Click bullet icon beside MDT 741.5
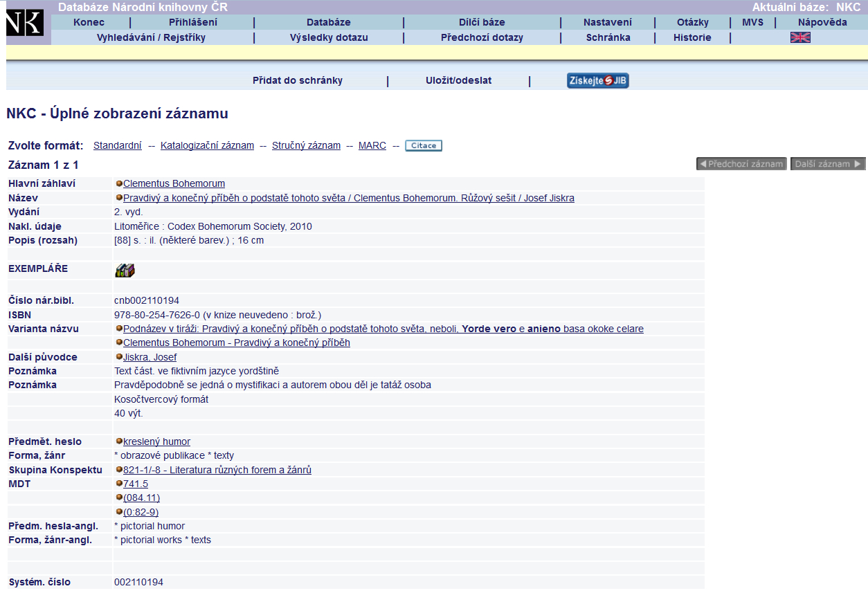This screenshot has height=593, width=868. (119, 484)
